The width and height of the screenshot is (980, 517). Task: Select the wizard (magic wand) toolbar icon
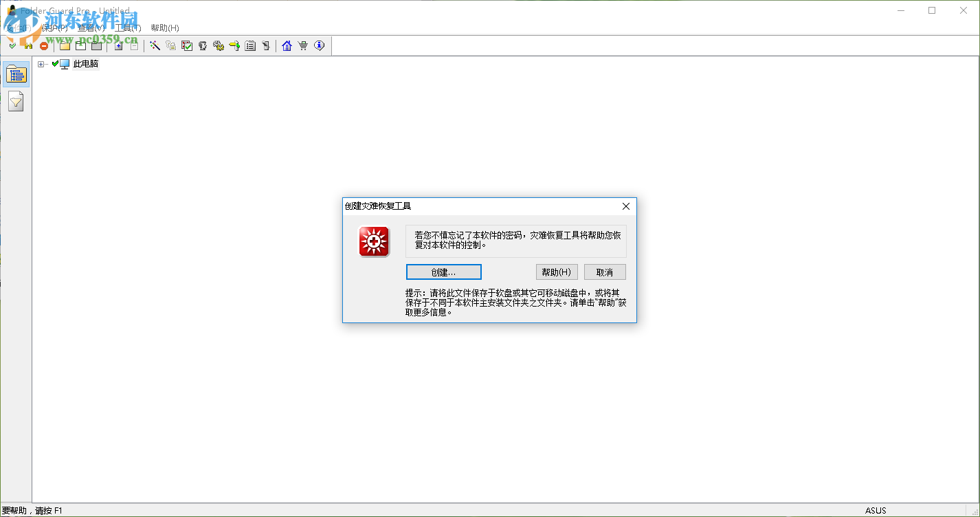(x=155, y=45)
